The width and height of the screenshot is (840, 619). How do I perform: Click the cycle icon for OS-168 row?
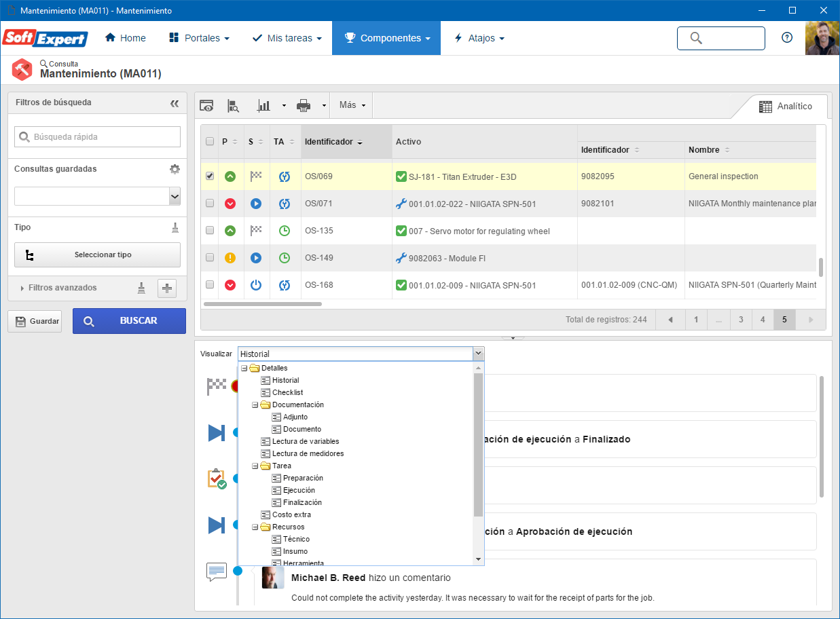(285, 285)
